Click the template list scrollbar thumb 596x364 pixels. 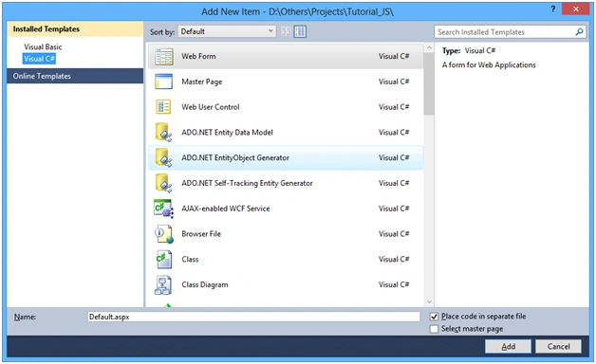[x=429, y=83]
